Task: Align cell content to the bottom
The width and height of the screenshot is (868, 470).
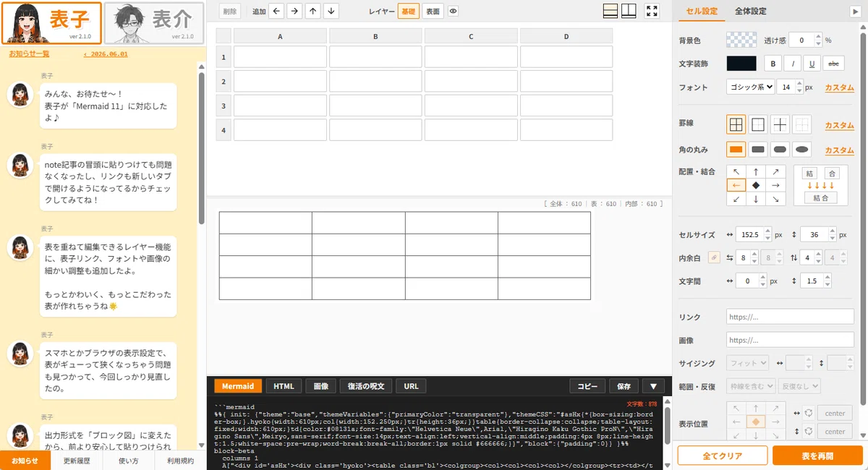Action: click(x=756, y=199)
